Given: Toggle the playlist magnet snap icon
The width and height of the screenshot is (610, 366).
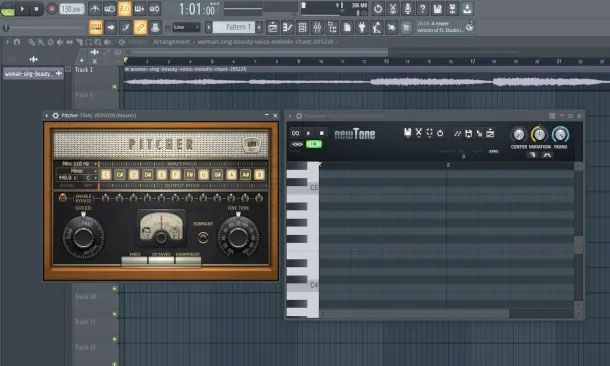Looking at the screenshot, I should [17, 42].
